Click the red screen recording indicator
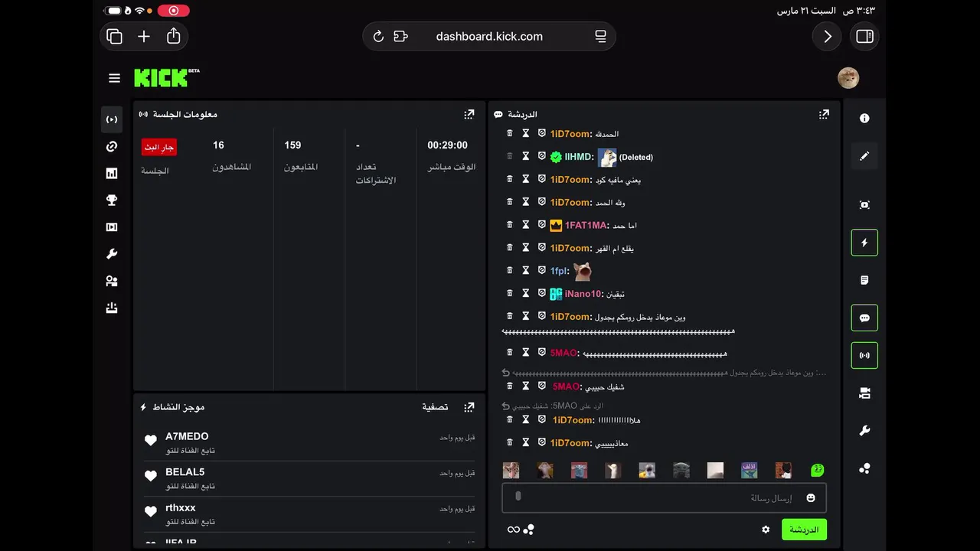Viewport: 980px width, 551px height. (x=174, y=11)
